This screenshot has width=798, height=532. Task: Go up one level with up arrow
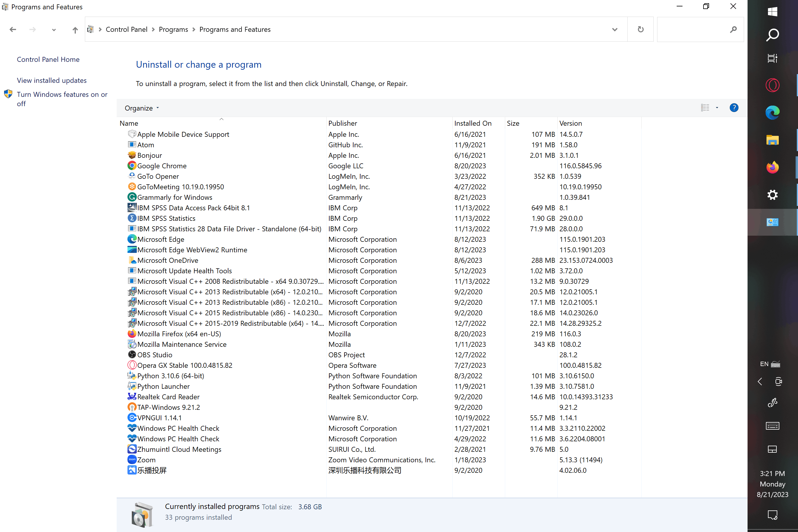click(75, 30)
